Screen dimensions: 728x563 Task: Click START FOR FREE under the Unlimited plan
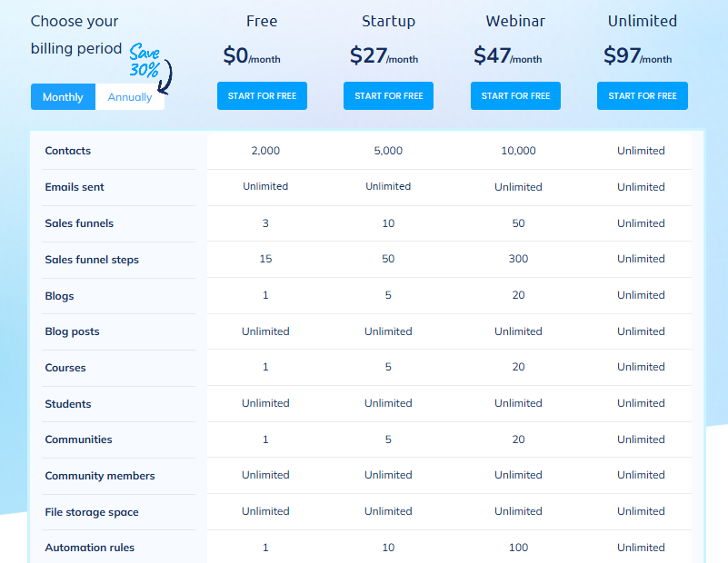point(642,94)
